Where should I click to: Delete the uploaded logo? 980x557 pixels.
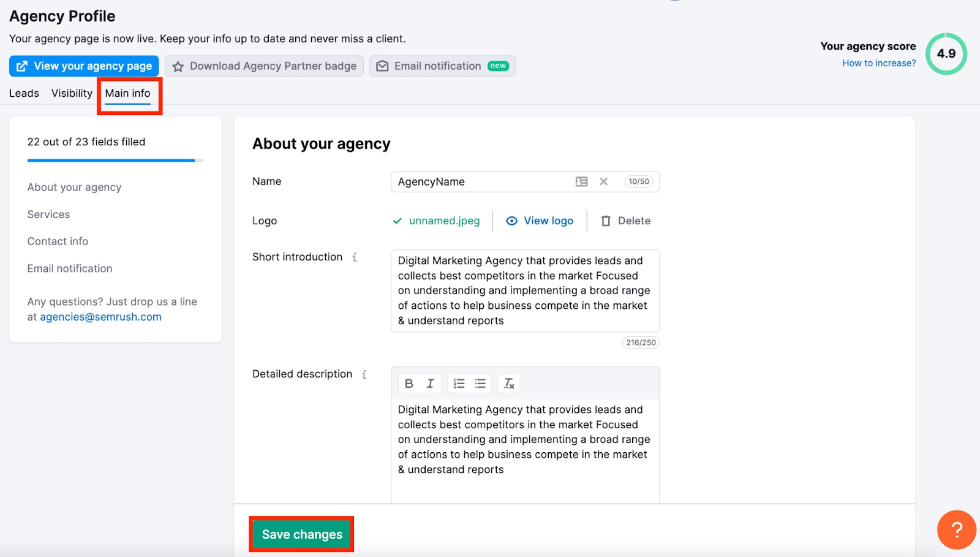pos(625,221)
